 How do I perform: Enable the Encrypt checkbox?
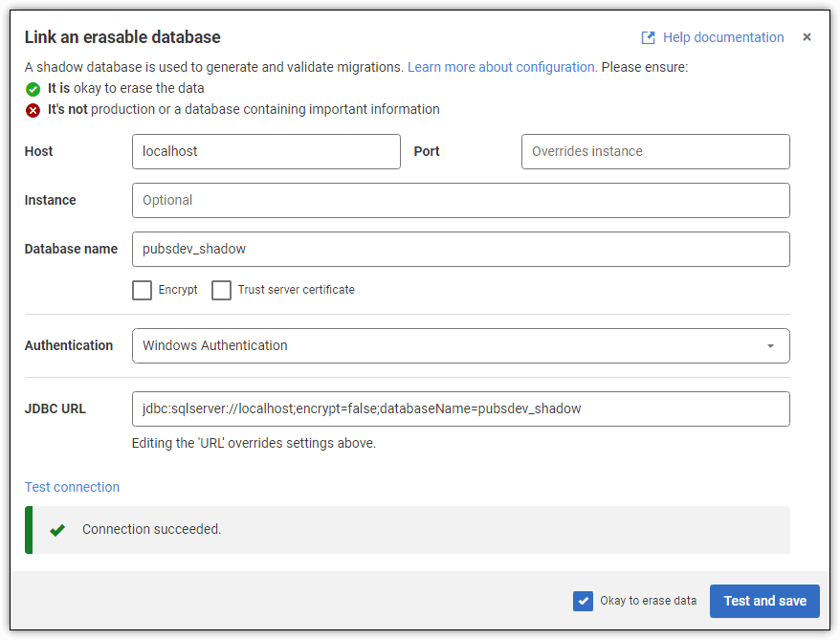[142, 289]
